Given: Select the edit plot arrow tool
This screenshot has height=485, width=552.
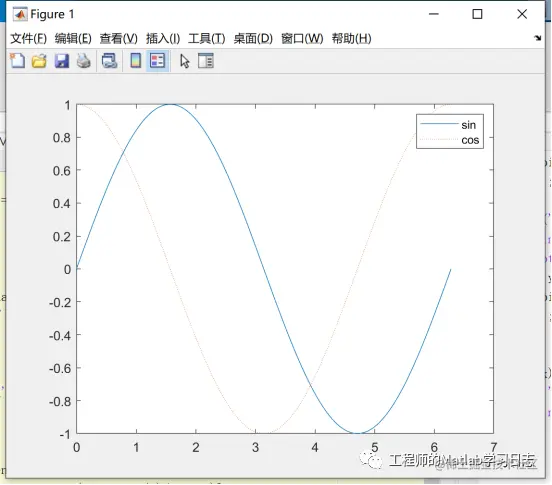Looking at the screenshot, I should pyautogui.click(x=185, y=61).
